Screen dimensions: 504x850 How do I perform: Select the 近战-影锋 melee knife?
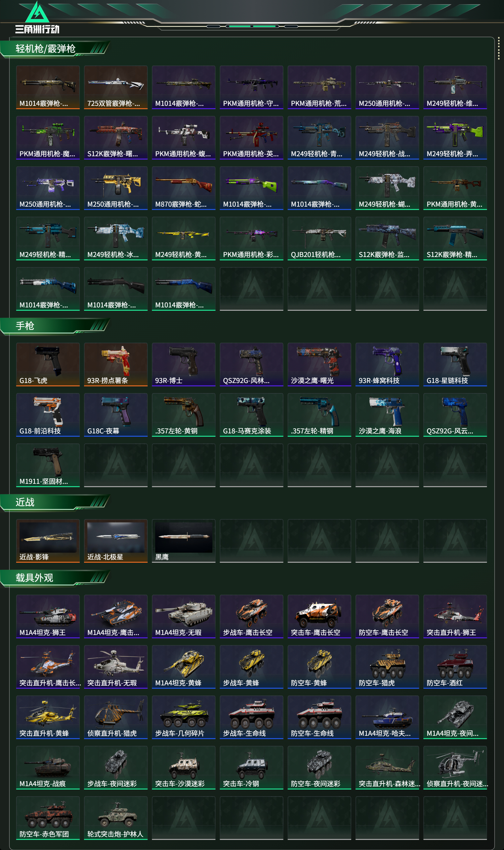48,541
